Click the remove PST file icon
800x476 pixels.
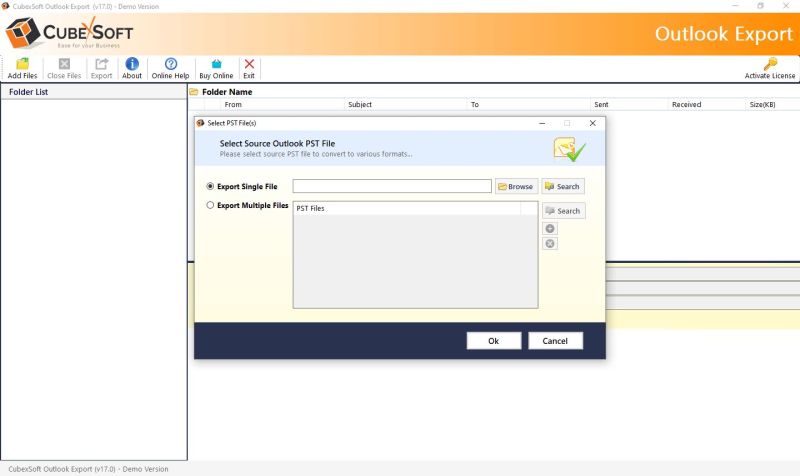[550, 243]
